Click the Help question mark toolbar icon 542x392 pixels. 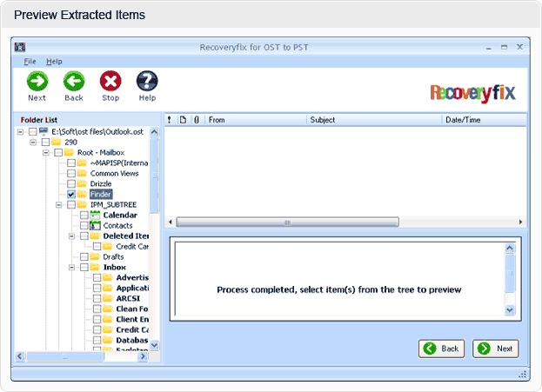click(x=147, y=82)
